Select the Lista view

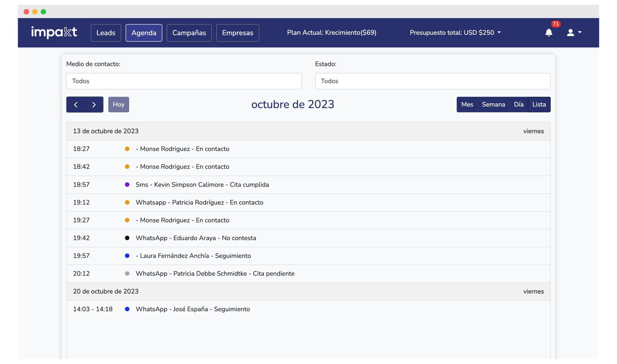pyautogui.click(x=539, y=104)
